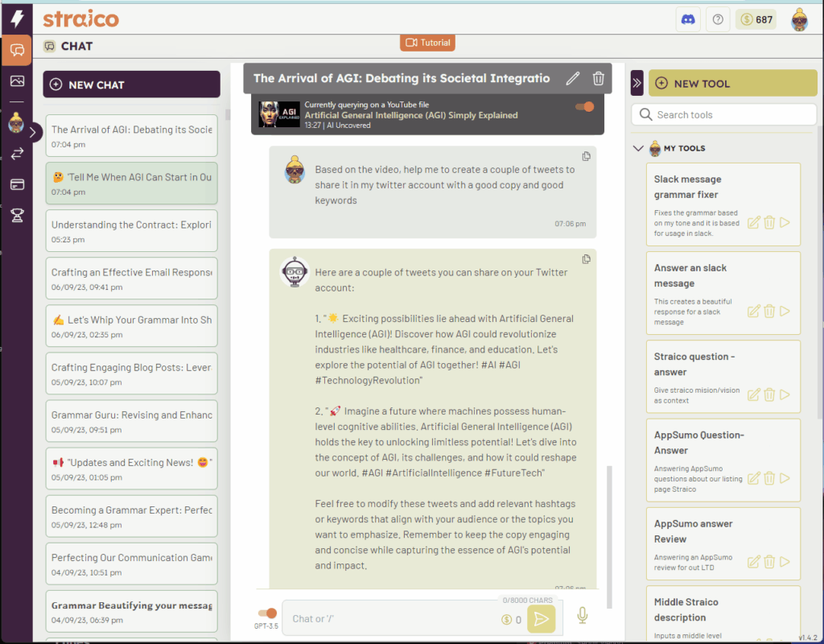Image resolution: width=824 pixels, height=644 pixels.
Task: Start a NEW CHAT
Action: 131,84
